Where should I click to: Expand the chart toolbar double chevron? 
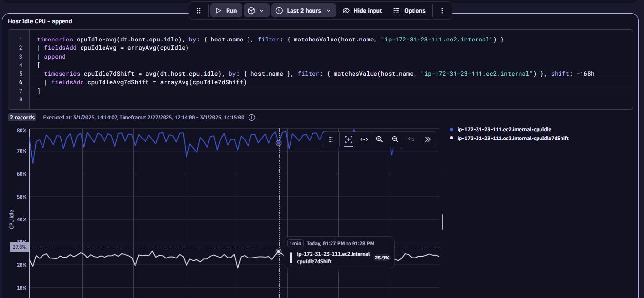click(x=427, y=139)
